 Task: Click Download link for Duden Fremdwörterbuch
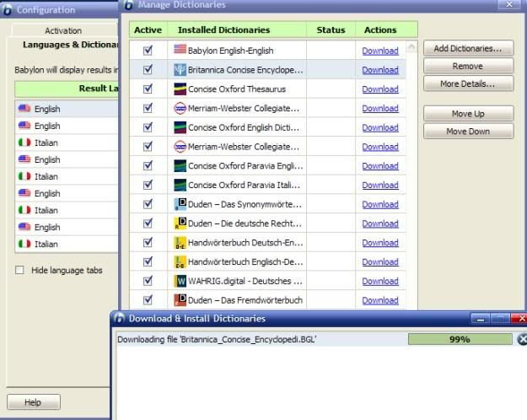380,300
